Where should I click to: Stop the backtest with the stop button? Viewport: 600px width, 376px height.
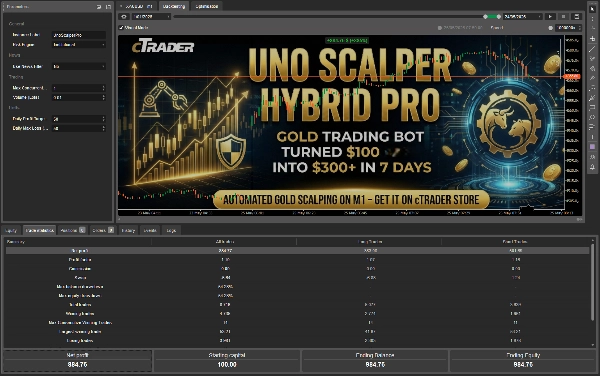(x=563, y=16)
